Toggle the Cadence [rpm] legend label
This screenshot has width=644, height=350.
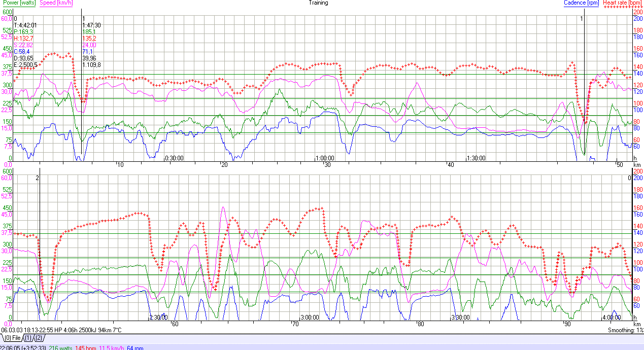582,3
